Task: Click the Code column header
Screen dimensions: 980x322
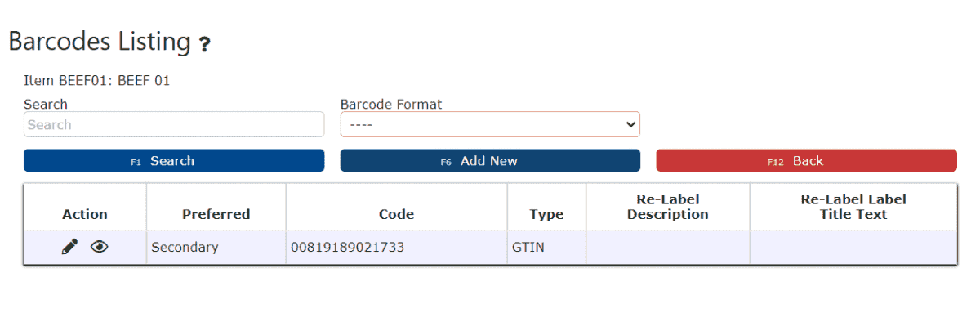Action: (397, 214)
